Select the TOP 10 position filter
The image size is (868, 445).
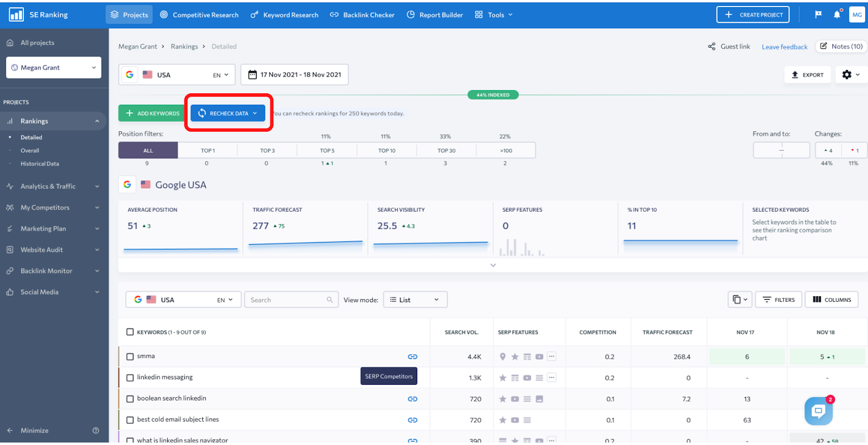[x=387, y=150]
